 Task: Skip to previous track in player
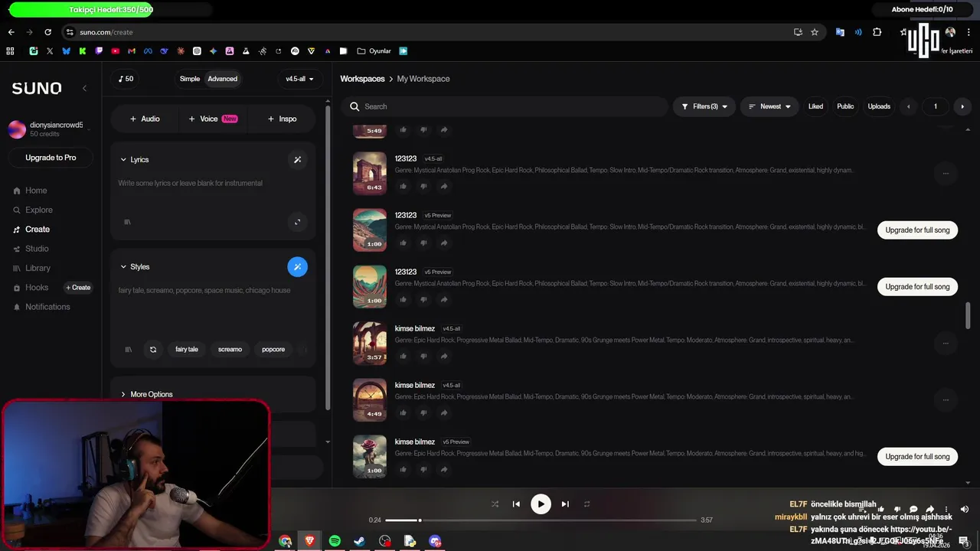click(516, 504)
